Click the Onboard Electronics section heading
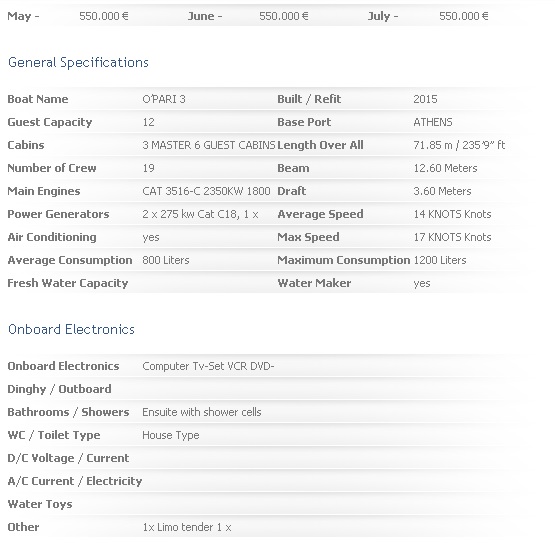 [x=71, y=329]
